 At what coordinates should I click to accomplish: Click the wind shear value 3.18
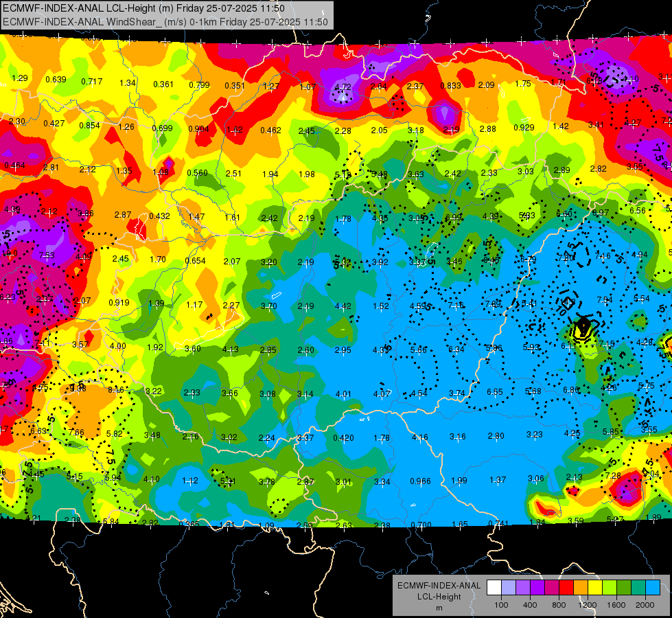[416, 130]
